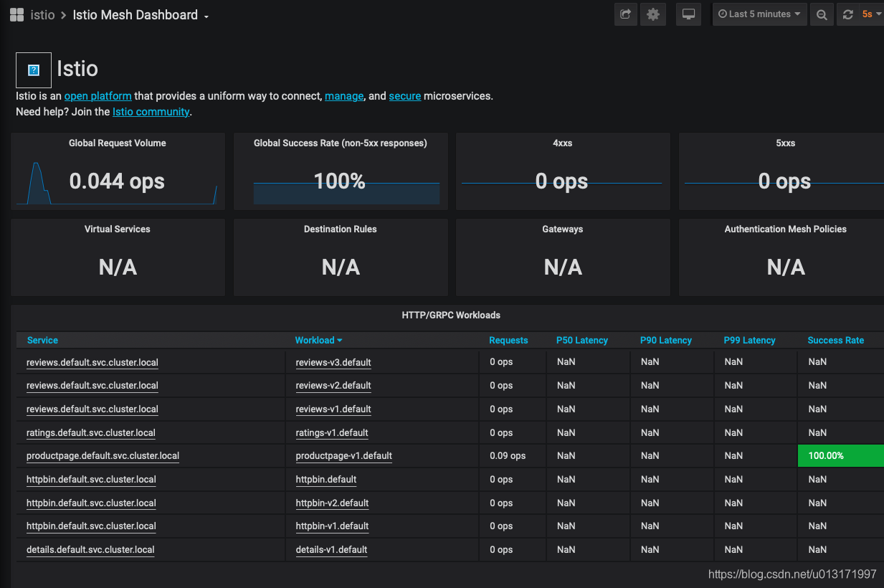
Task: Open the ratings-v1.default workload link
Action: (332, 433)
